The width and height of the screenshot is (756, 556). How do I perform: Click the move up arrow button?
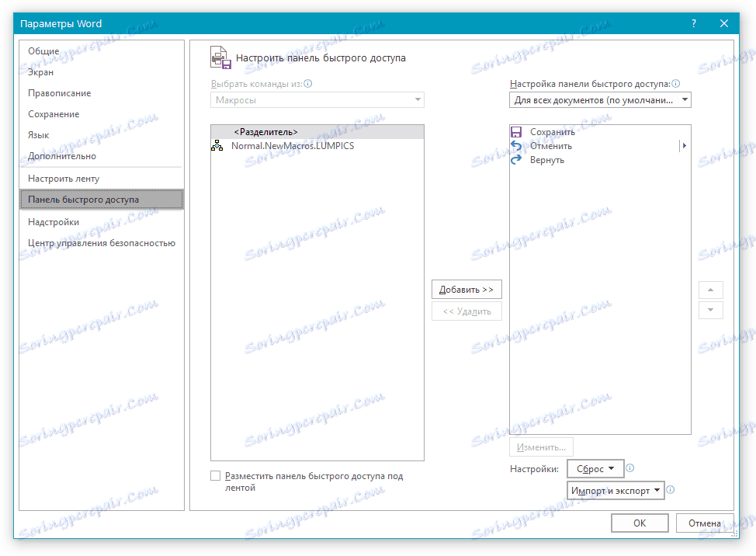pyautogui.click(x=711, y=290)
